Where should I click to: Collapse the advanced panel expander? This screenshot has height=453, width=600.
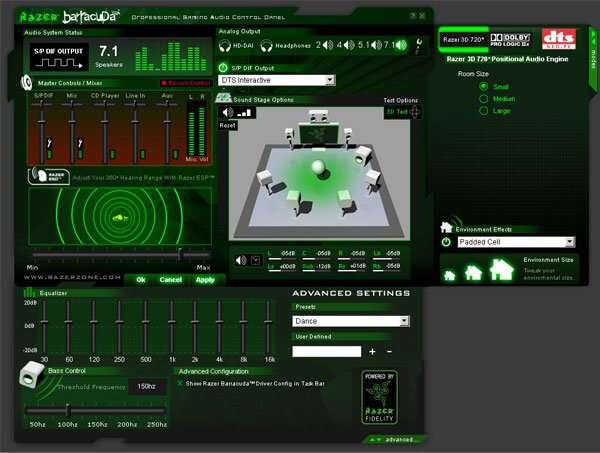[x=395, y=440]
